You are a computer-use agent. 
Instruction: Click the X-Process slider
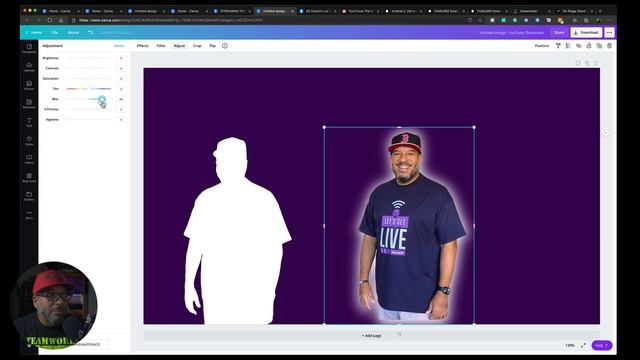tap(89, 109)
